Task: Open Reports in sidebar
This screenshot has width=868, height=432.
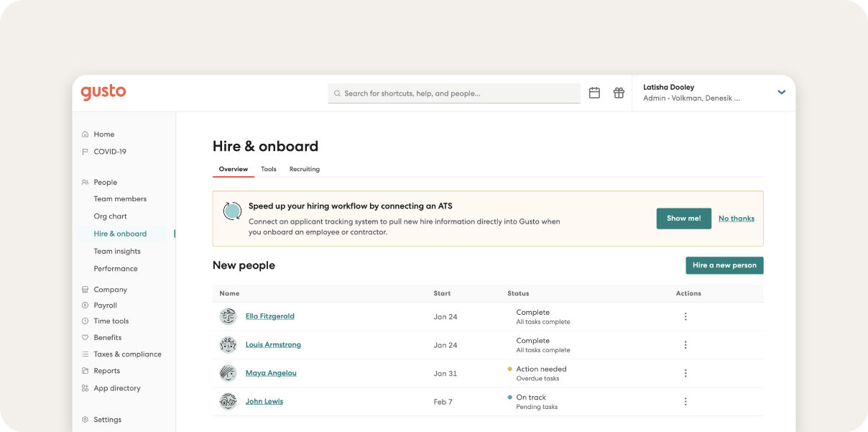Action: tap(107, 371)
